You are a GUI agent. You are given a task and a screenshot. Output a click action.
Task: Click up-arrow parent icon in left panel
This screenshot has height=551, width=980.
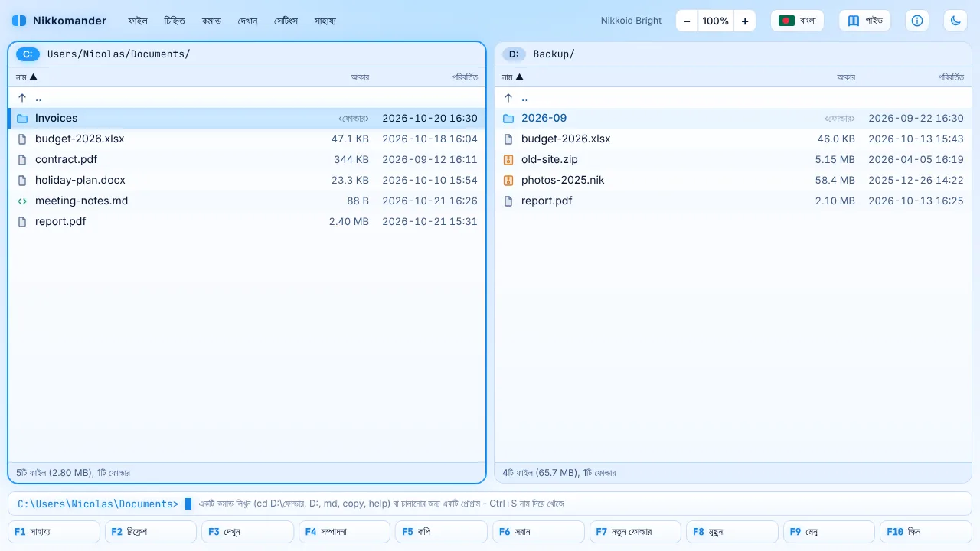[22, 98]
